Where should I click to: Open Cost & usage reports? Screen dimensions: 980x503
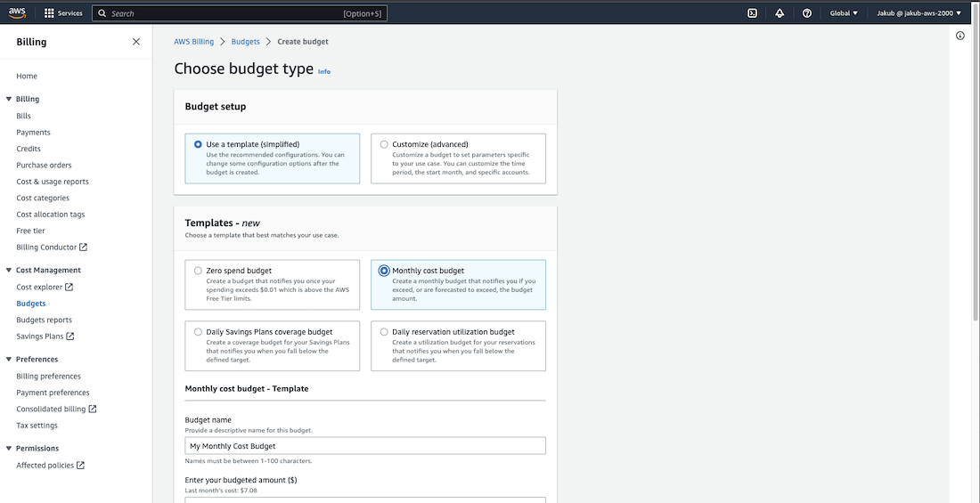pyautogui.click(x=53, y=182)
